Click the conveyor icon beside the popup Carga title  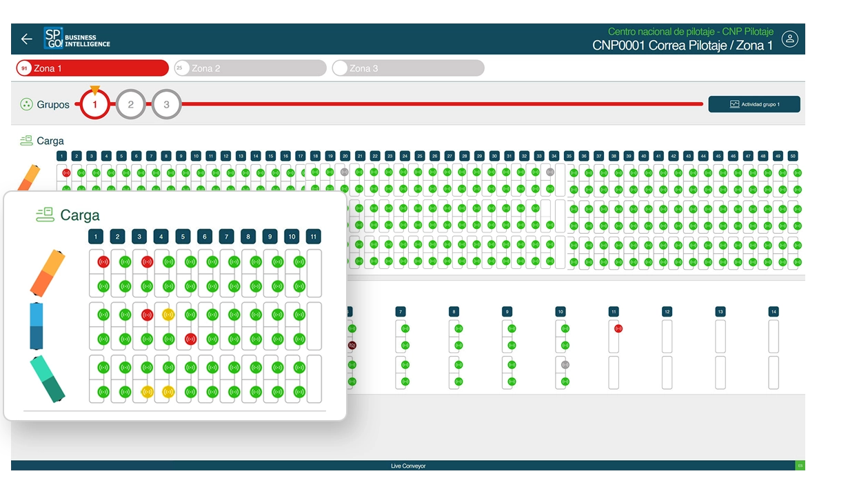(46, 215)
